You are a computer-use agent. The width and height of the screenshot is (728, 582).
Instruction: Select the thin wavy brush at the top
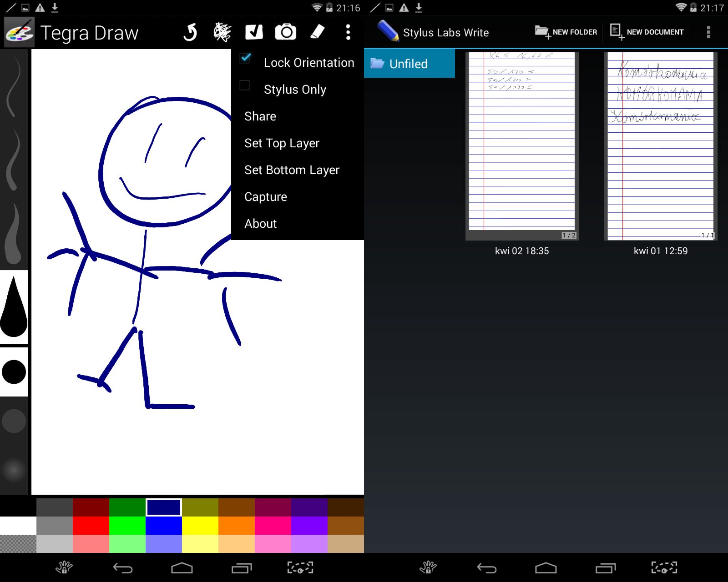pyautogui.click(x=14, y=86)
